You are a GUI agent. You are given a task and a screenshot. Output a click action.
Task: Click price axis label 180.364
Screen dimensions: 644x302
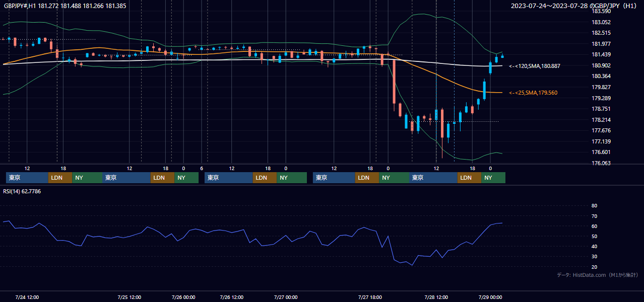coord(601,76)
